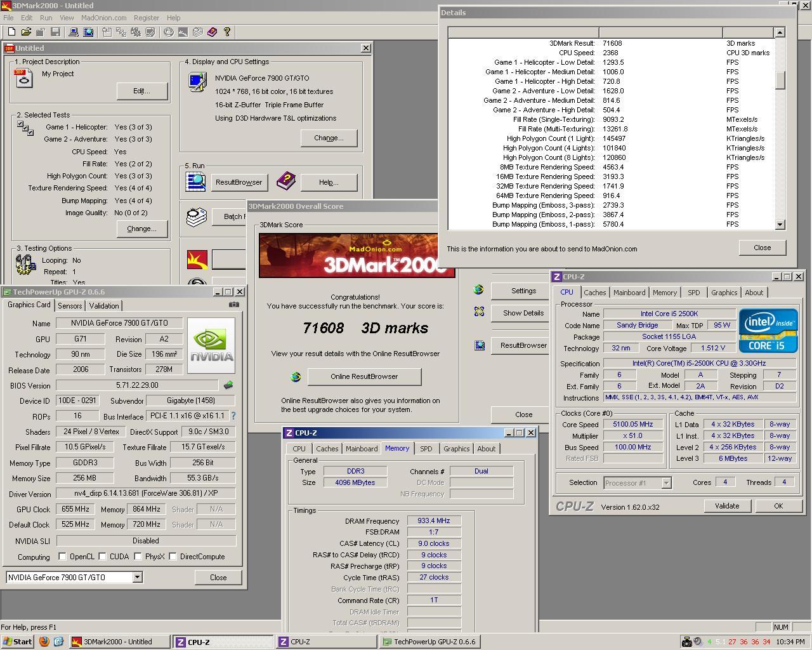Open the MadOnion.com menu
This screenshot has width=812, height=650.
point(103,18)
